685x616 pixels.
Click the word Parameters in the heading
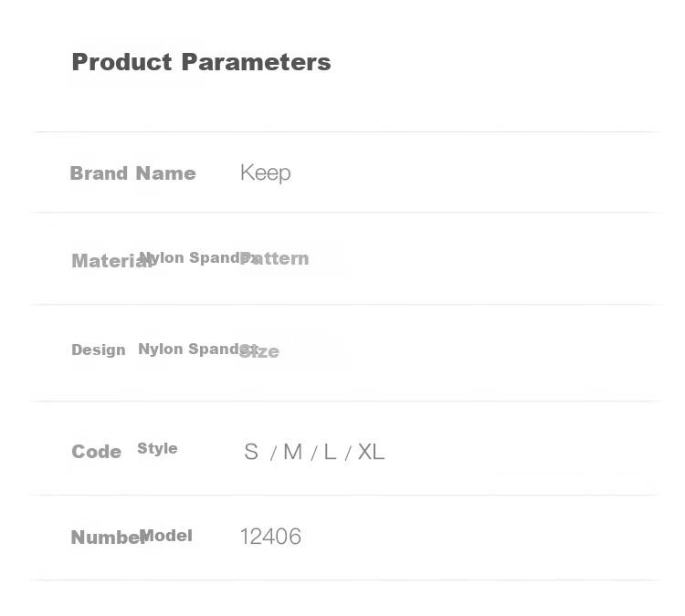tap(256, 62)
